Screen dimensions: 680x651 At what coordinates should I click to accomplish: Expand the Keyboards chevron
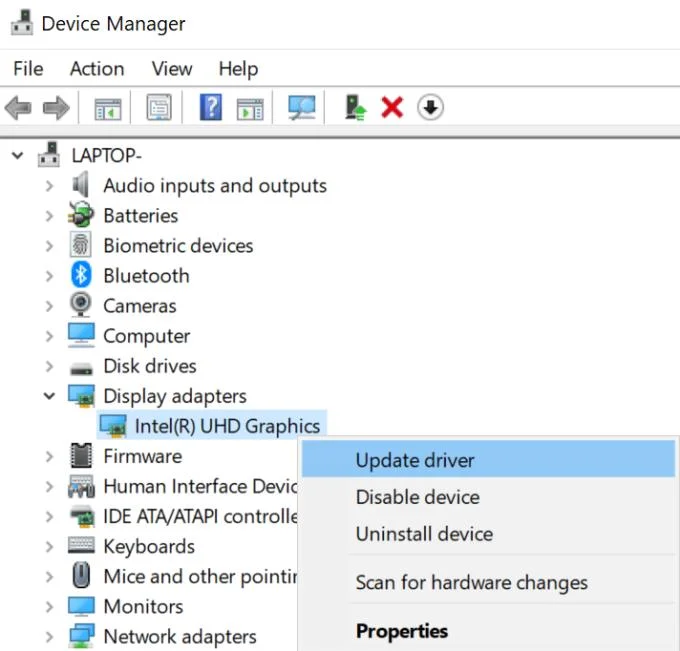tap(49, 546)
